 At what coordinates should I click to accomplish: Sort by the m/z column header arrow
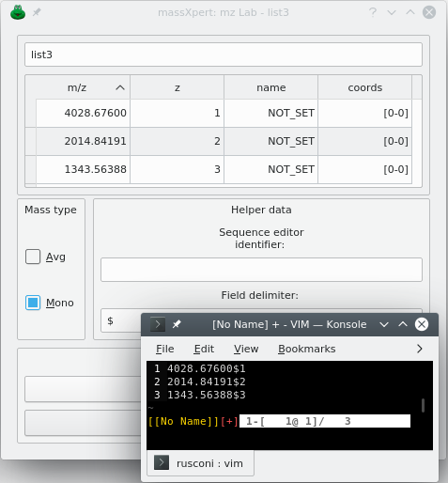click(x=120, y=87)
